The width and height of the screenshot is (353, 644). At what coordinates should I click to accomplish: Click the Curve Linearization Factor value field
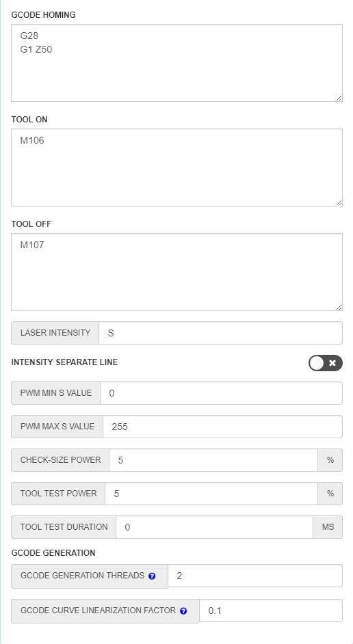pos(271,611)
